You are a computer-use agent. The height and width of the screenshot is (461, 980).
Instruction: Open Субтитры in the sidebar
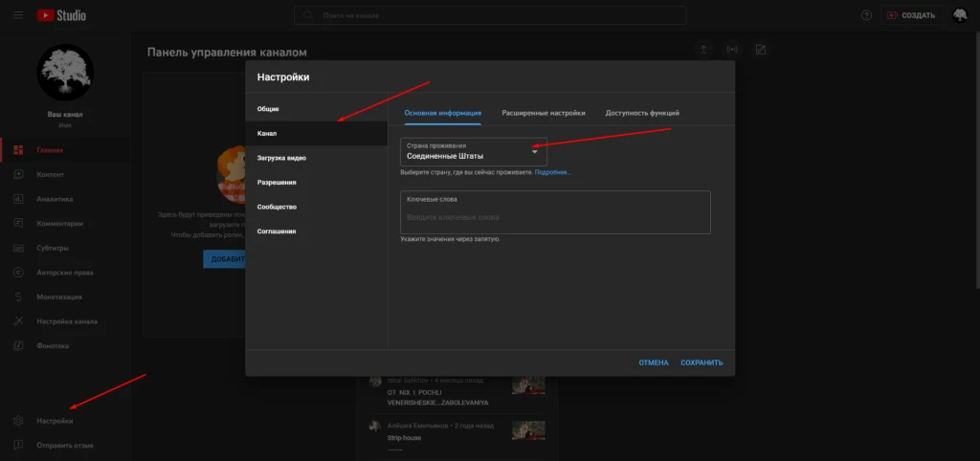click(53, 248)
